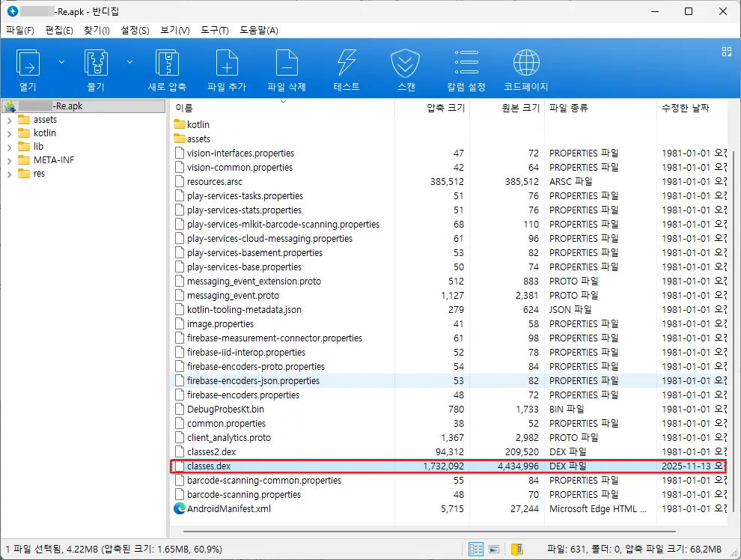This screenshot has width=741, height=560.
Task: Select vision-common.properties file
Action: [x=240, y=167]
